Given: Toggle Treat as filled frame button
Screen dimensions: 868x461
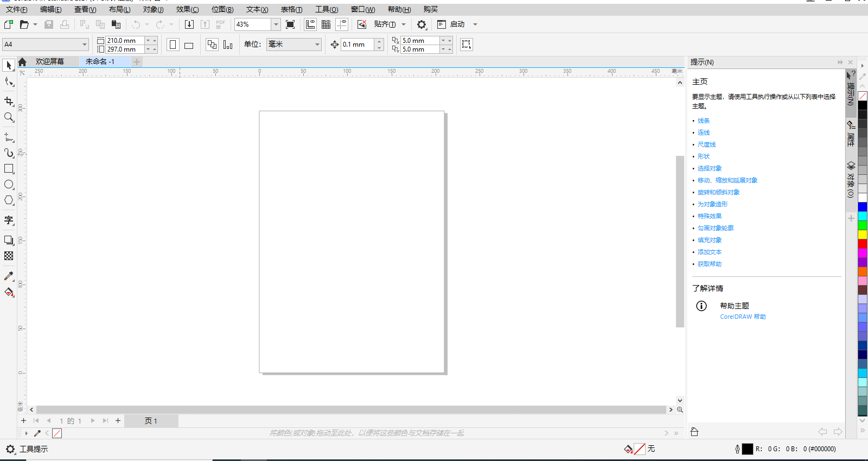Looking at the screenshot, I should (x=467, y=45).
